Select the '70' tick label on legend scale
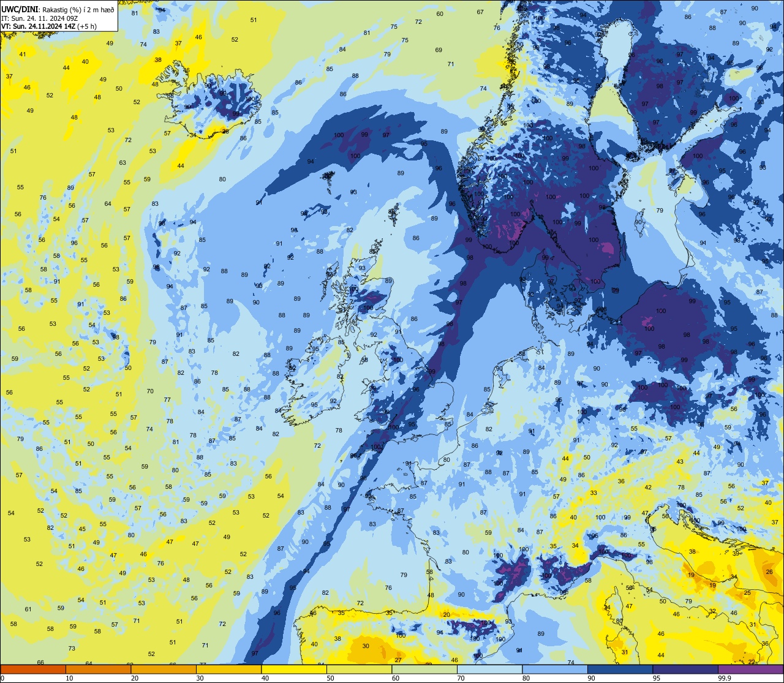This screenshot has height=683, width=784. coord(461,678)
